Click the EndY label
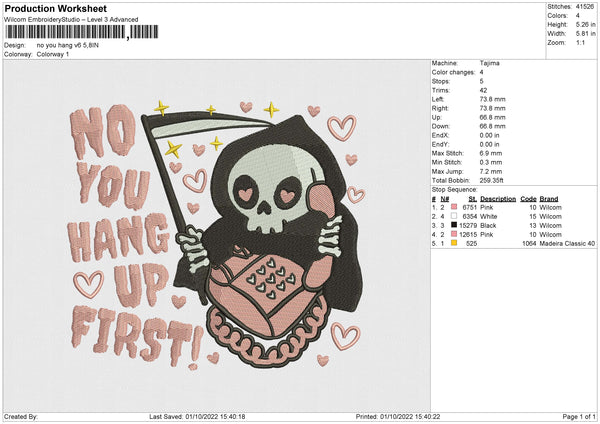The height and width of the screenshot is (424, 600). [x=440, y=144]
